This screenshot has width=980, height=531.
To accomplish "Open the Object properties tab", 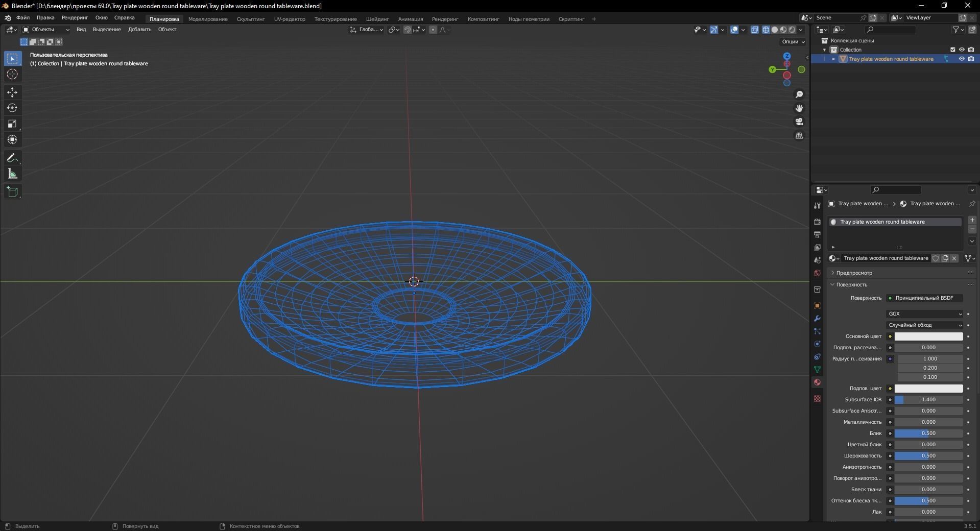I will click(x=817, y=305).
